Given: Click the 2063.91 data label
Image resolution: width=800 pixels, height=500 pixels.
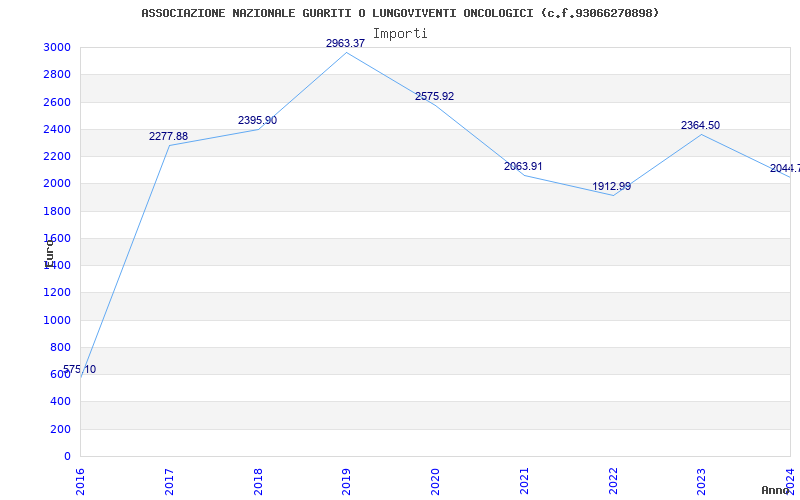Looking at the screenshot, I should click(523, 167).
